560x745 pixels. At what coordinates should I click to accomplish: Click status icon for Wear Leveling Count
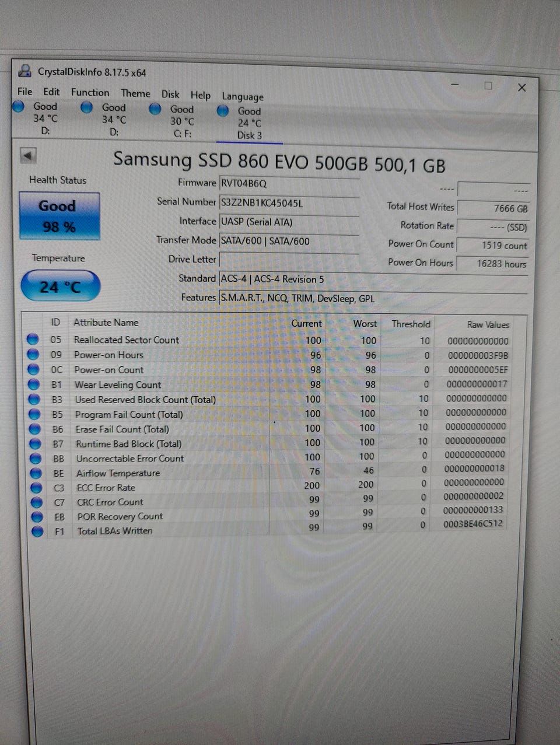pos(34,384)
